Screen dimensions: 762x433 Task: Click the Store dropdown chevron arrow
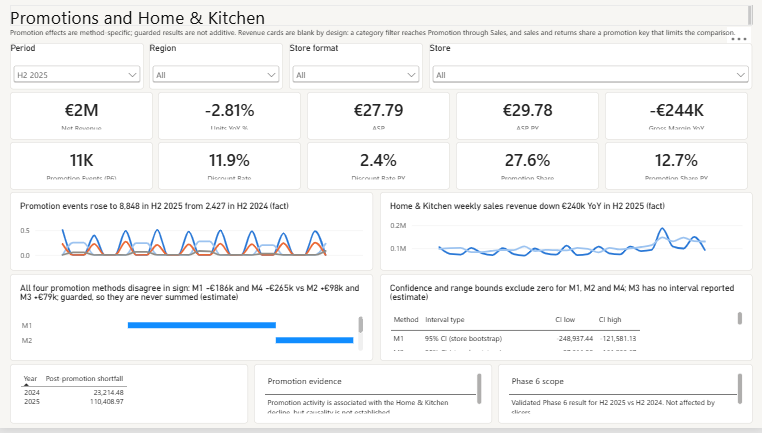(x=741, y=75)
